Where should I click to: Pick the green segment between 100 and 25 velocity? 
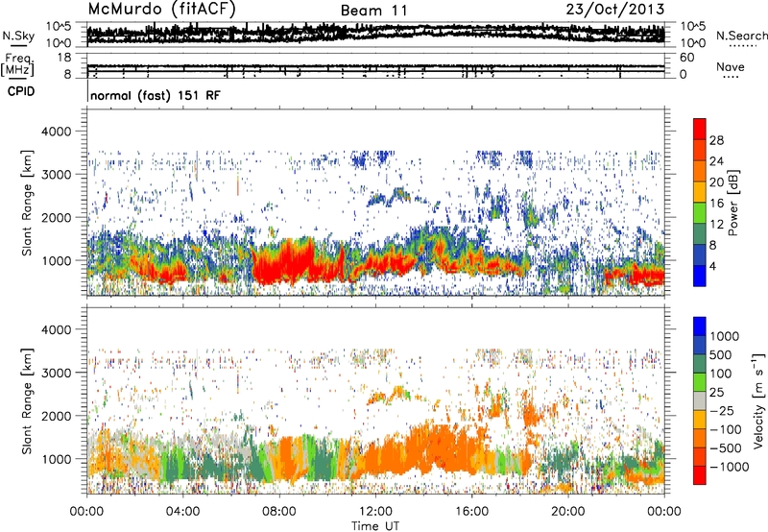coord(700,382)
